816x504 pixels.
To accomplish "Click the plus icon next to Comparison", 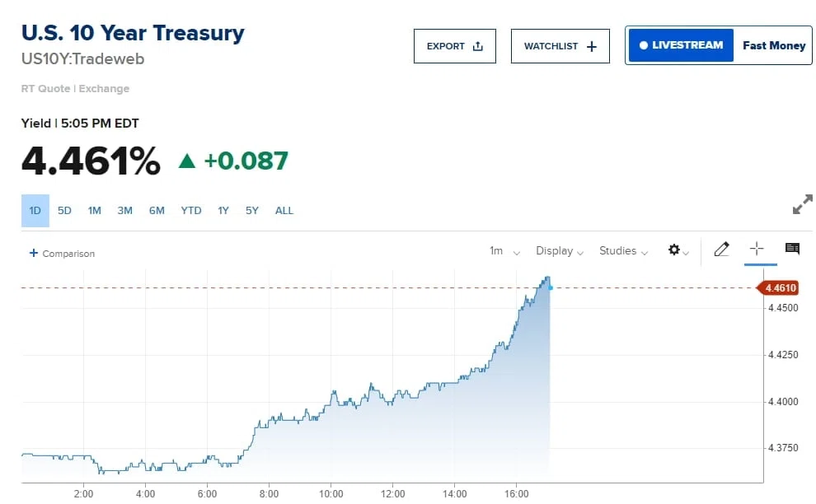I will pos(33,253).
